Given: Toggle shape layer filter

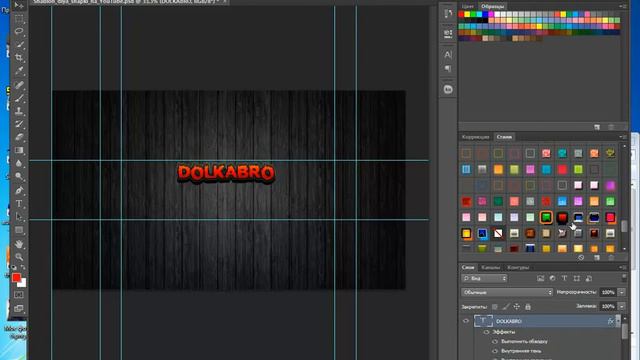Looking at the screenshot, I should [x=576, y=278].
